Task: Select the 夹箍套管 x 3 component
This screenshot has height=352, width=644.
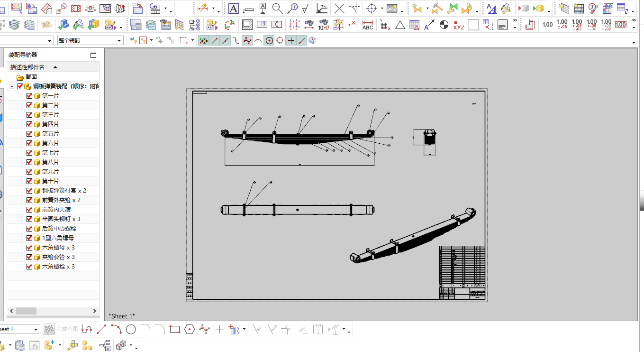Action: [58, 257]
